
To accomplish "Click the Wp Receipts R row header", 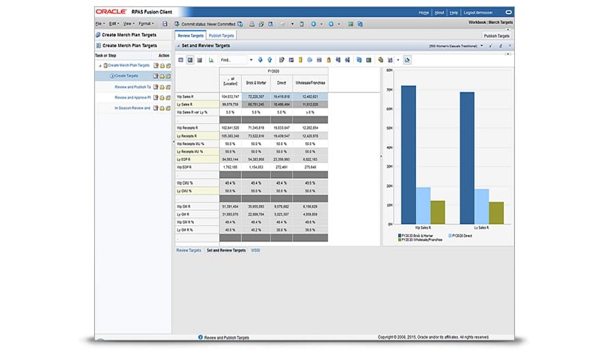I will click(x=197, y=128).
